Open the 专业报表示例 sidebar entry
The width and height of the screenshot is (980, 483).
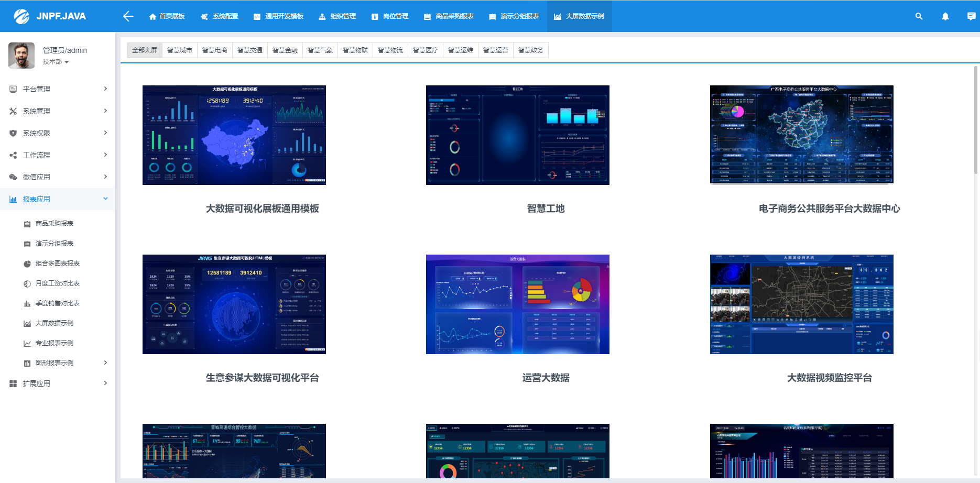(x=55, y=343)
